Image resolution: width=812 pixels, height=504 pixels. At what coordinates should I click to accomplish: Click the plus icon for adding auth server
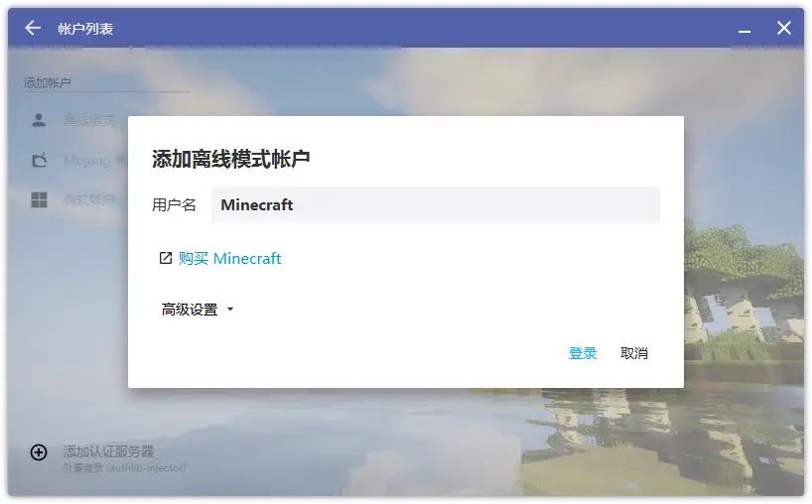coord(39,452)
